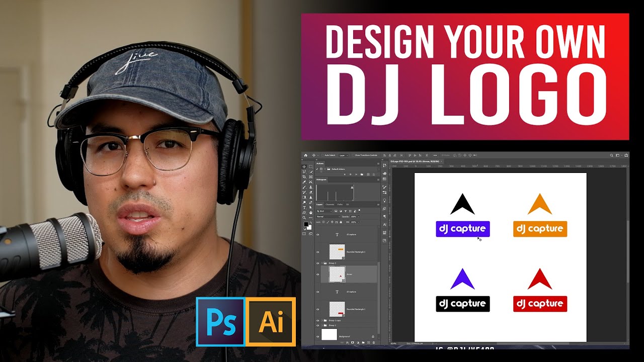Image resolution: width=644 pixels, height=362 pixels.
Task: Select the Horizontal Type tool
Action: tap(304, 208)
